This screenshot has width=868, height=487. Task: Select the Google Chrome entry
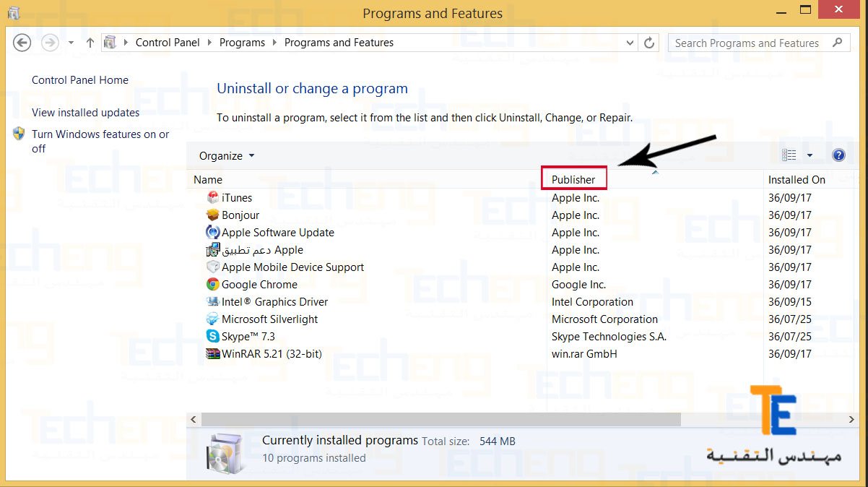(259, 284)
